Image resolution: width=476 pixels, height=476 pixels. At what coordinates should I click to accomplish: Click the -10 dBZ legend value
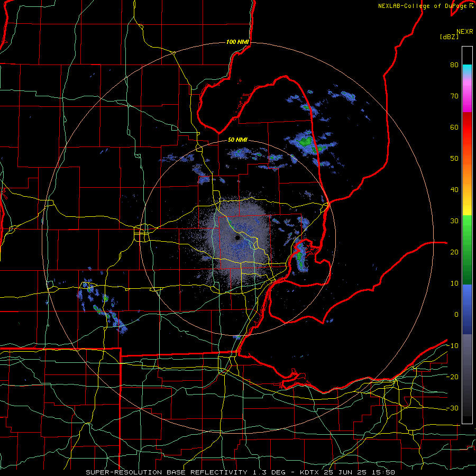(x=452, y=346)
